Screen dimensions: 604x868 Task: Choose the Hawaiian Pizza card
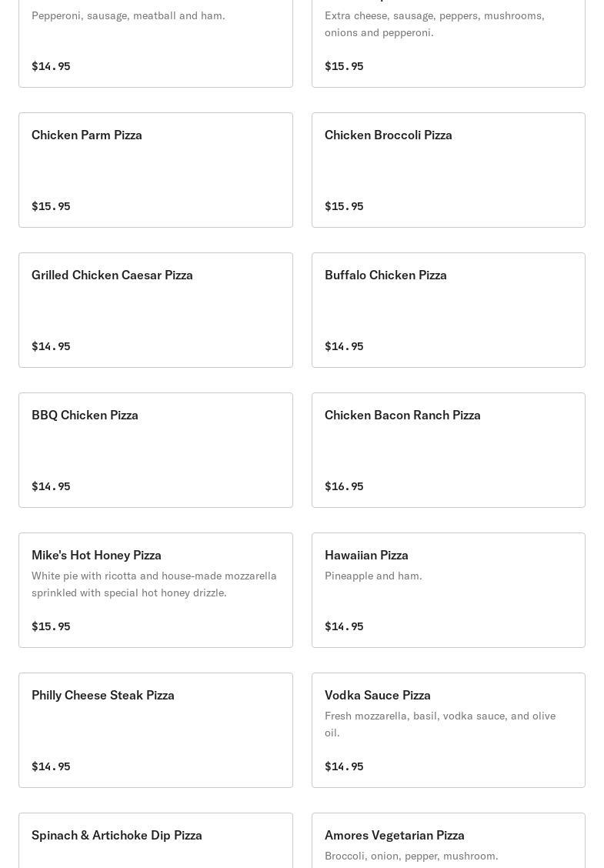448,590
